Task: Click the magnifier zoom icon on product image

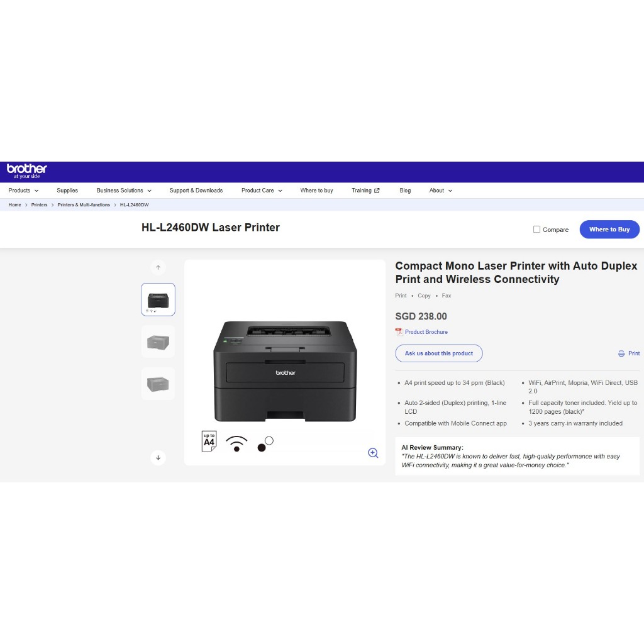Action: point(373,453)
